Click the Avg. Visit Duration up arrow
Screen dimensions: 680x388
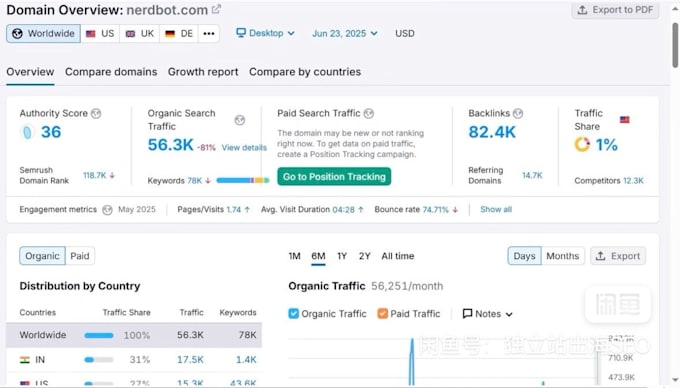pos(361,210)
